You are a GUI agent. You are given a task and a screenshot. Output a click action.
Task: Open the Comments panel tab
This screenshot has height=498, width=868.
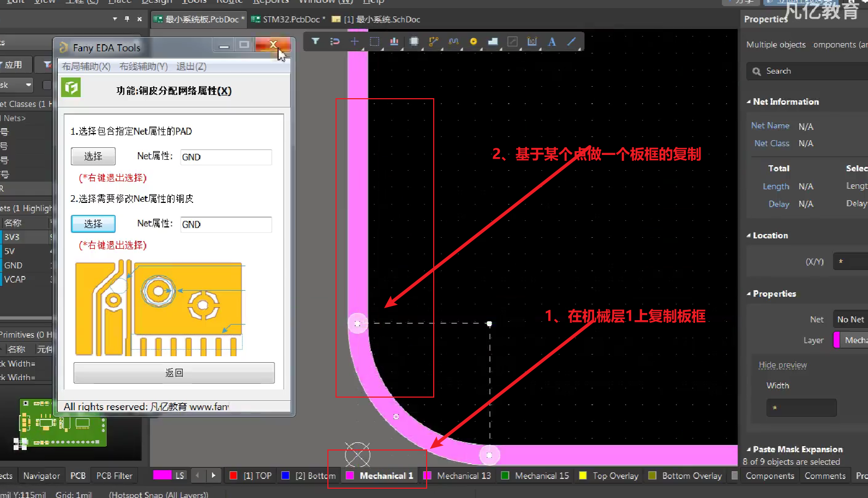click(x=825, y=476)
